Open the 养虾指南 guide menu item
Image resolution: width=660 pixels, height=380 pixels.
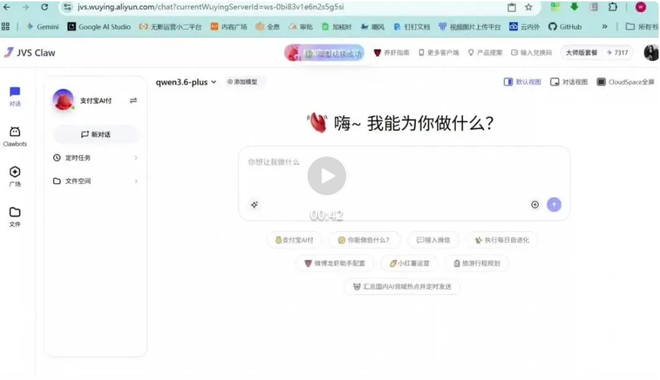(391, 53)
